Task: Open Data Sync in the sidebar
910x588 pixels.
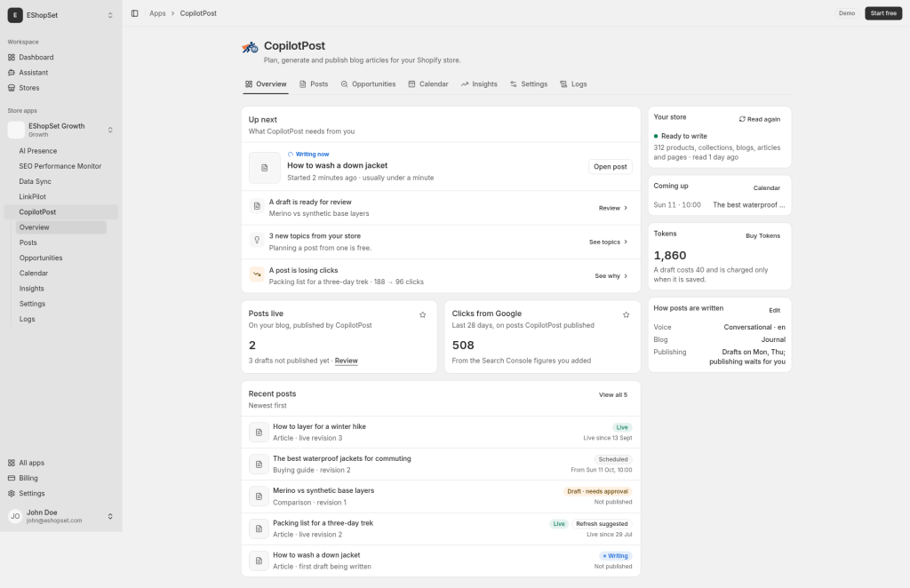Action: (61, 181)
